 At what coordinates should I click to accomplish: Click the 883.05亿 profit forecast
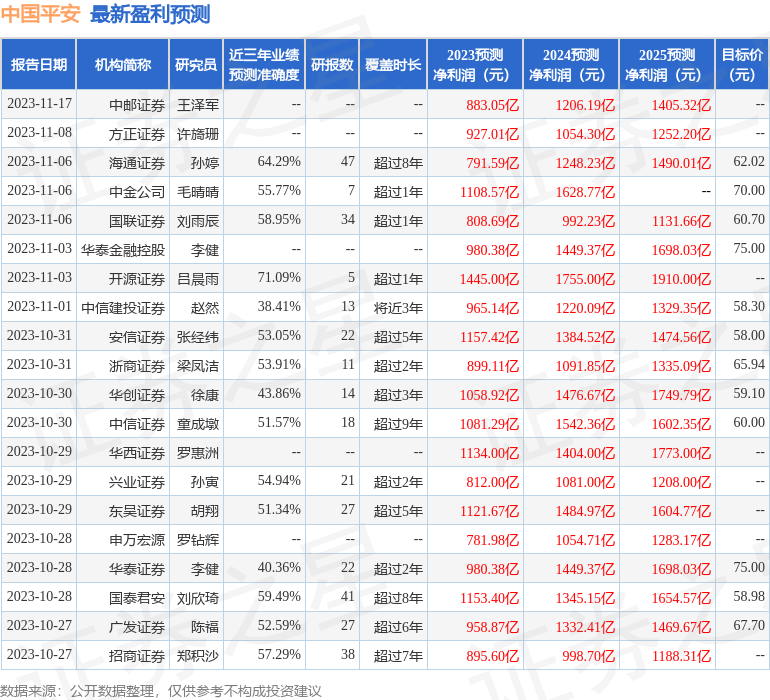coord(493,105)
